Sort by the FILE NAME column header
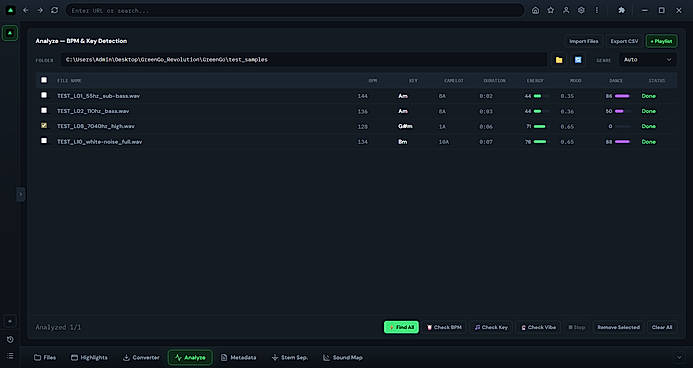The height and width of the screenshot is (368, 693). (x=69, y=80)
